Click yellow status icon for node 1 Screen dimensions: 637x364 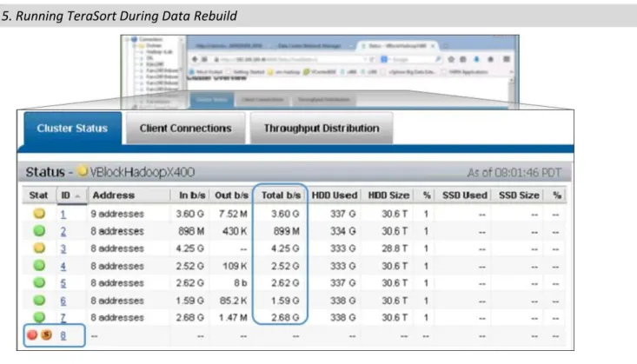click(39, 214)
